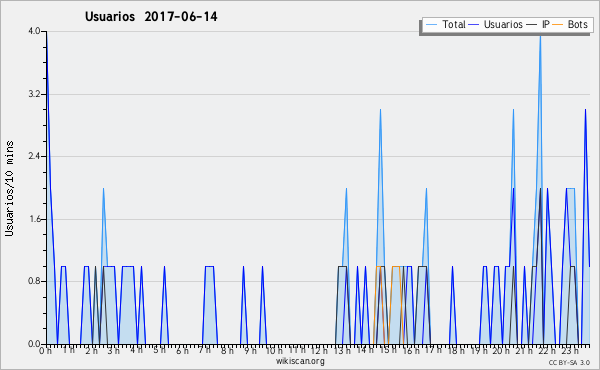Image resolution: width=600 pixels, height=370 pixels.
Task: Click the light blue Total legend line
Action: click(431, 24)
